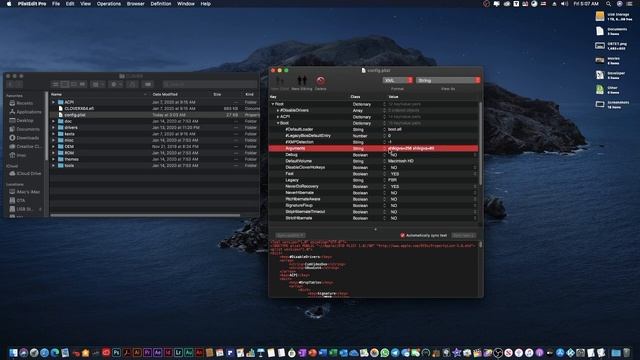Open iCloud Drive in Finder sidebar
The width and height of the screenshot is (640, 360).
[25, 173]
